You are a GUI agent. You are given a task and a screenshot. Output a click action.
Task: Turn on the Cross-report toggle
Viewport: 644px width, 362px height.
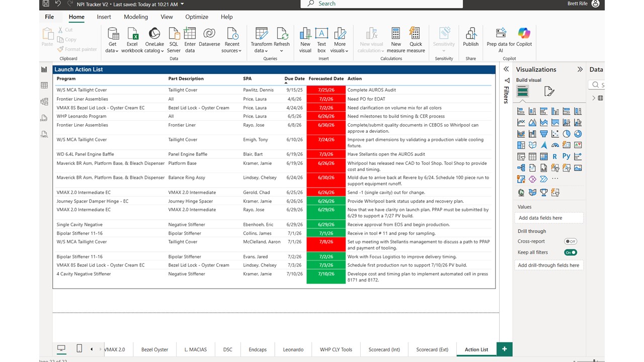[x=570, y=241]
